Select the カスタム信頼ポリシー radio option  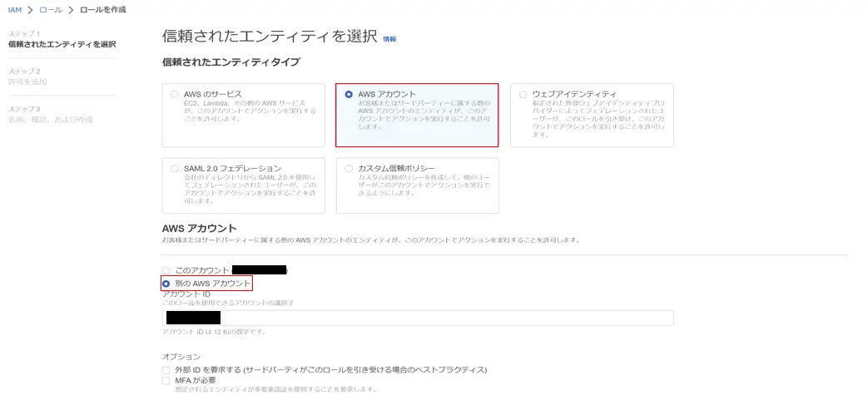click(349, 168)
